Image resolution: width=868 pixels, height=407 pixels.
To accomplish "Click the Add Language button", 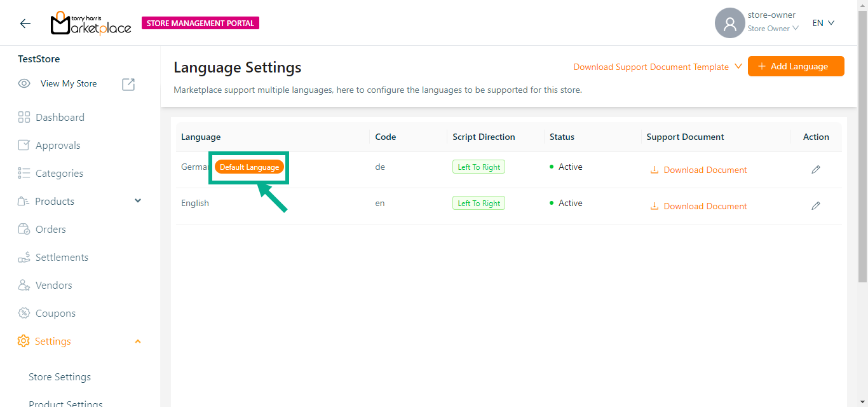I will click(796, 66).
